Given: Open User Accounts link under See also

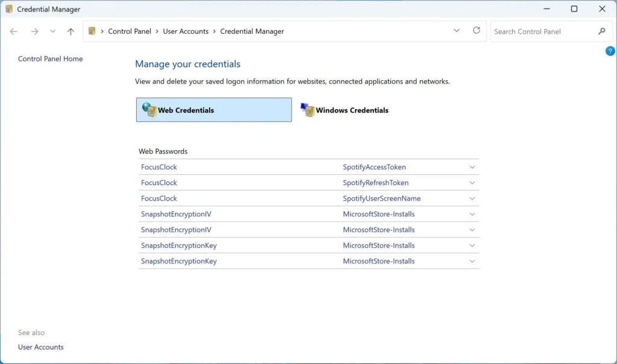Looking at the screenshot, I should coord(40,347).
